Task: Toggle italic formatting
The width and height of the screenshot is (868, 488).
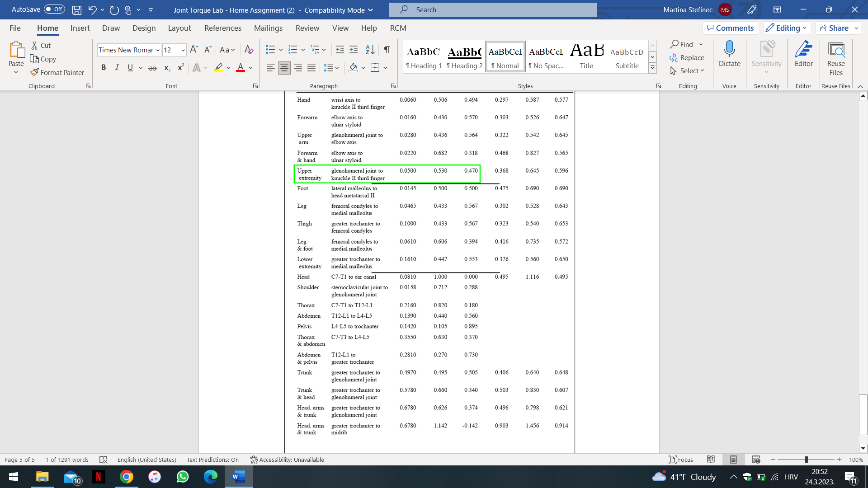Action: 117,67
